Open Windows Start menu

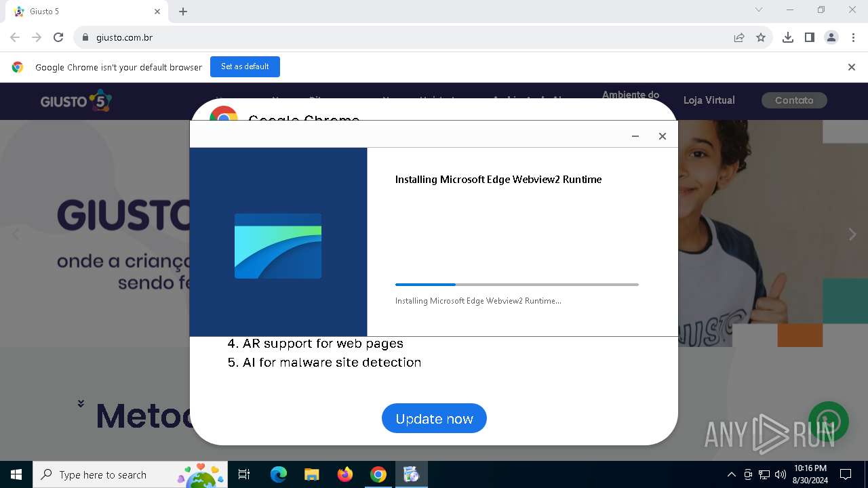pos(16,474)
